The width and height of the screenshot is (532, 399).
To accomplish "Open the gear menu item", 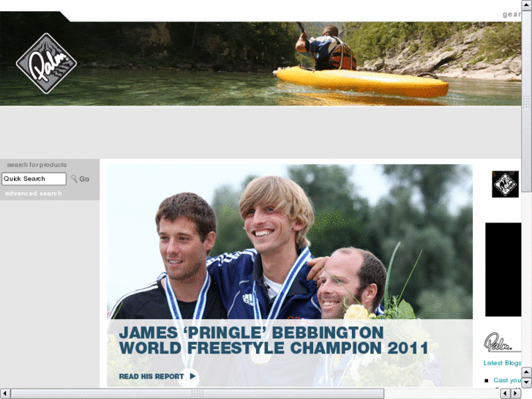I will click(512, 14).
